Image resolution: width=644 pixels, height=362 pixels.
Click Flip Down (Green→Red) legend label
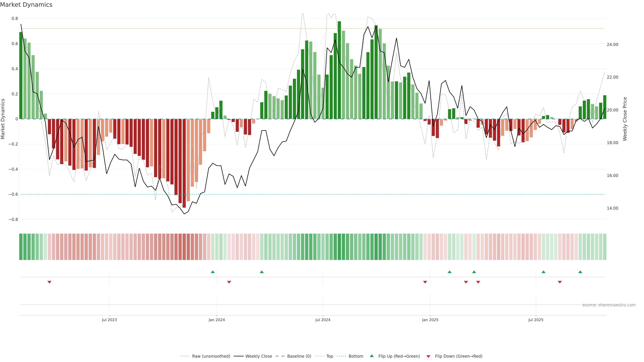(459, 356)
